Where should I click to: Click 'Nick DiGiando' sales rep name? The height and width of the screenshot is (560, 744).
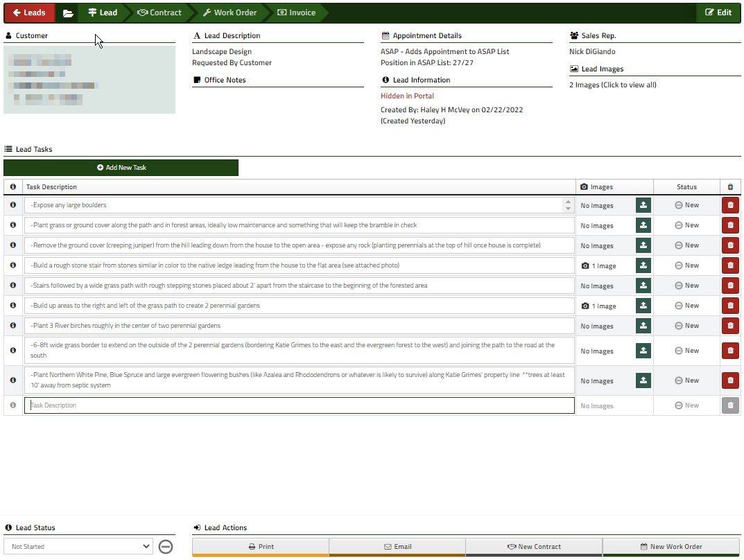(x=592, y=52)
